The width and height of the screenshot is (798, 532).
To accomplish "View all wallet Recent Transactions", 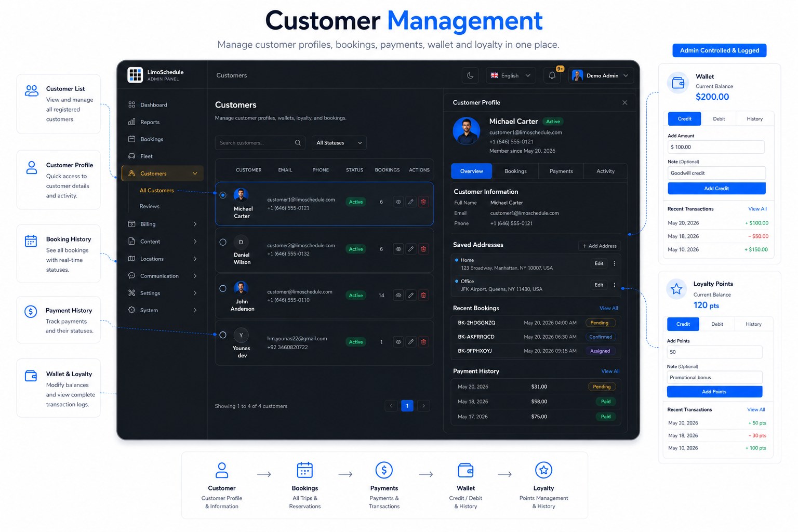I will point(757,209).
